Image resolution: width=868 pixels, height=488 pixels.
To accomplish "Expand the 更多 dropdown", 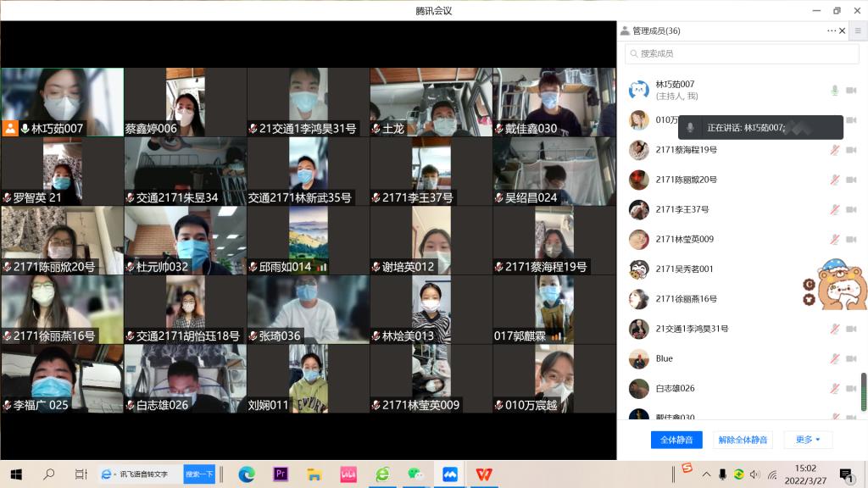I will tap(808, 440).
